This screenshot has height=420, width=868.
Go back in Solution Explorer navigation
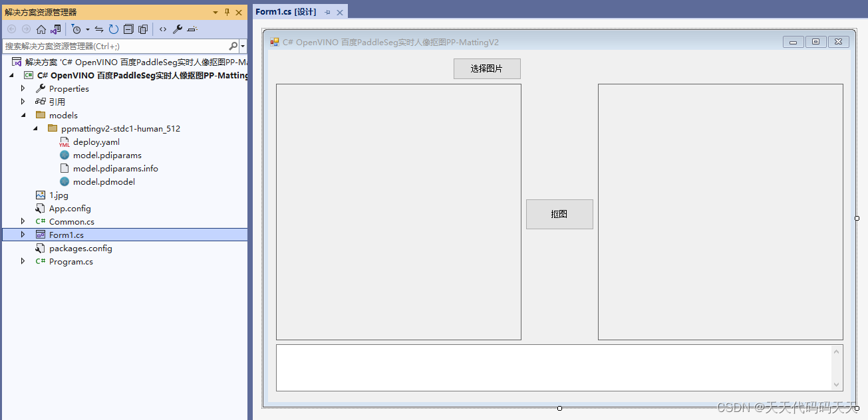click(x=11, y=29)
